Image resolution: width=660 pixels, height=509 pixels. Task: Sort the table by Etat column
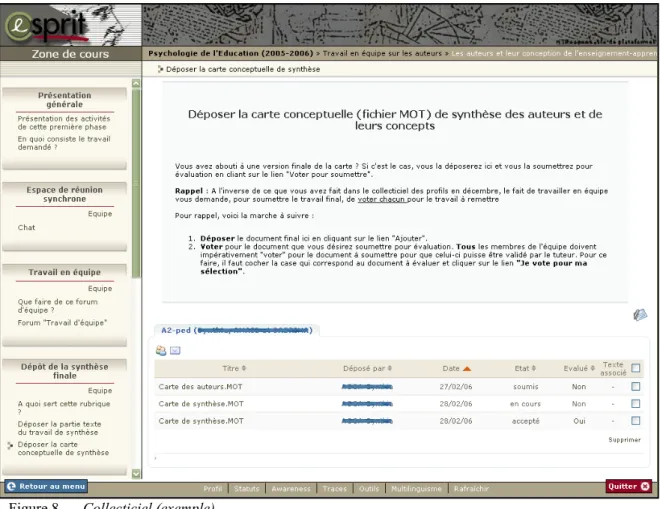click(525, 368)
